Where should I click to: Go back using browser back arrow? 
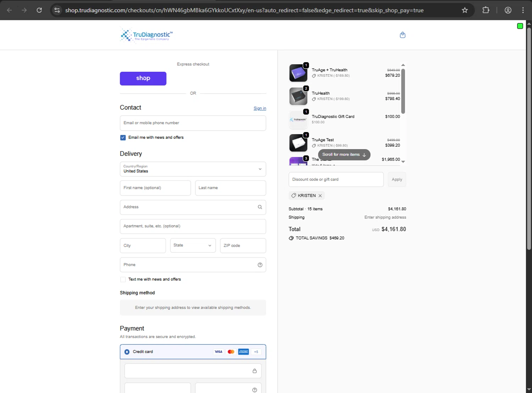tap(10, 10)
